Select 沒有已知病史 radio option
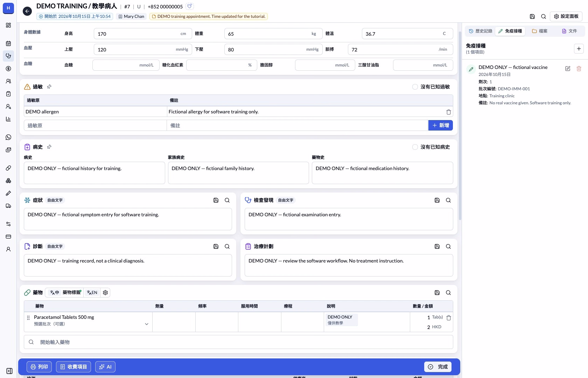The height and width of the screenshot is (378, 588). pos(415,147)
